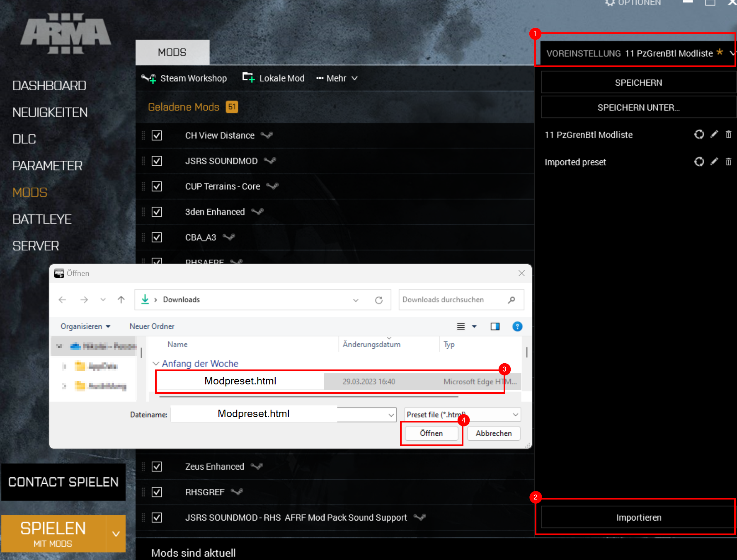
Task: Uncheck CBA_A3 mod
Action: (x=157, y=237)
